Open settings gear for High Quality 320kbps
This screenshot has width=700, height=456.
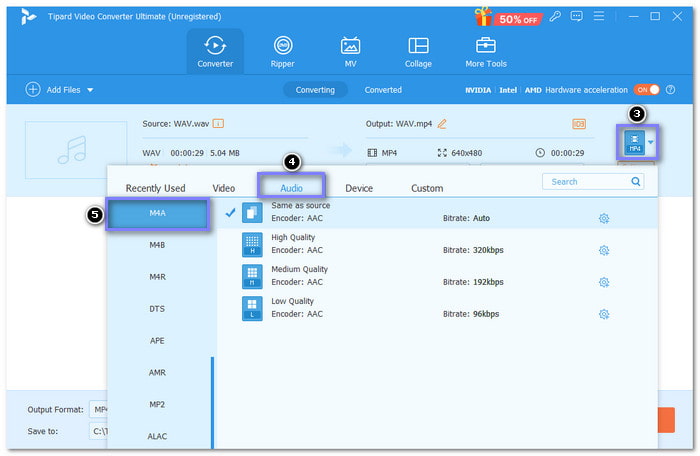[604, 250]
